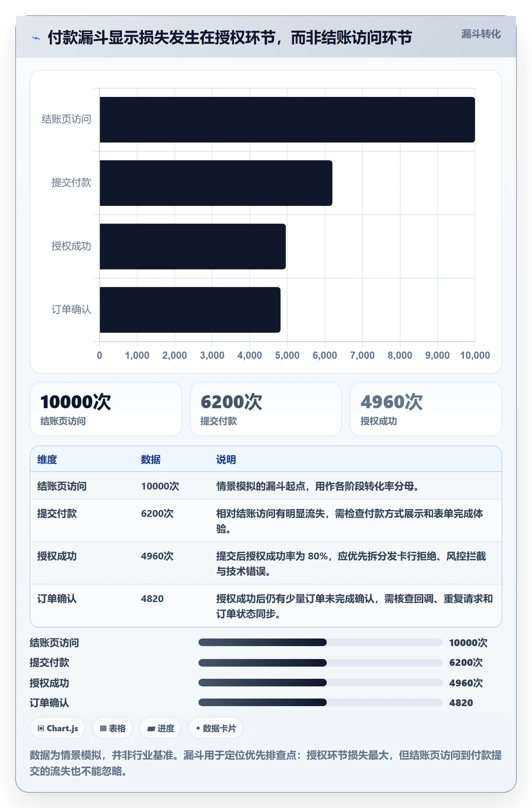Click the 授权成功 bar in the chart
Image resolution: width=532 pixels, height=808 pixels.
[x=193, y=247]
